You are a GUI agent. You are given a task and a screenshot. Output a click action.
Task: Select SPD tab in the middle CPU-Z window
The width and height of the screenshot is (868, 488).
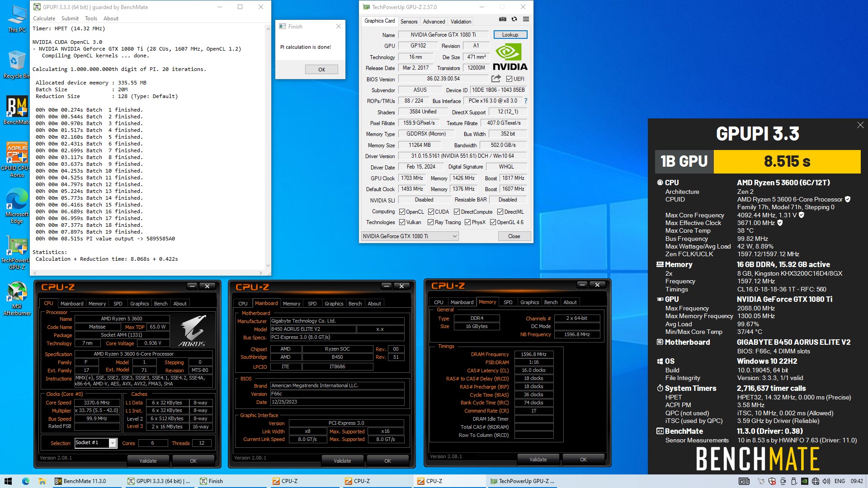(312, 304)
